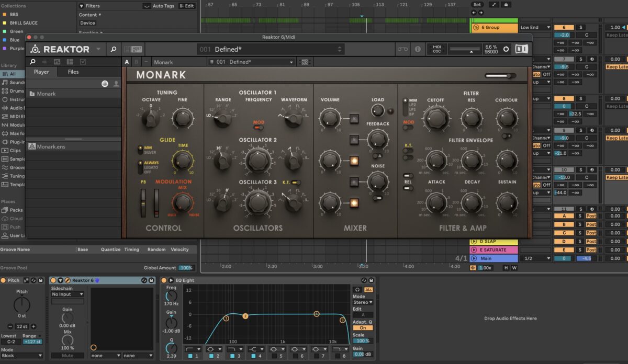Click the Reaktor output level meter slider

coord(464,49)
